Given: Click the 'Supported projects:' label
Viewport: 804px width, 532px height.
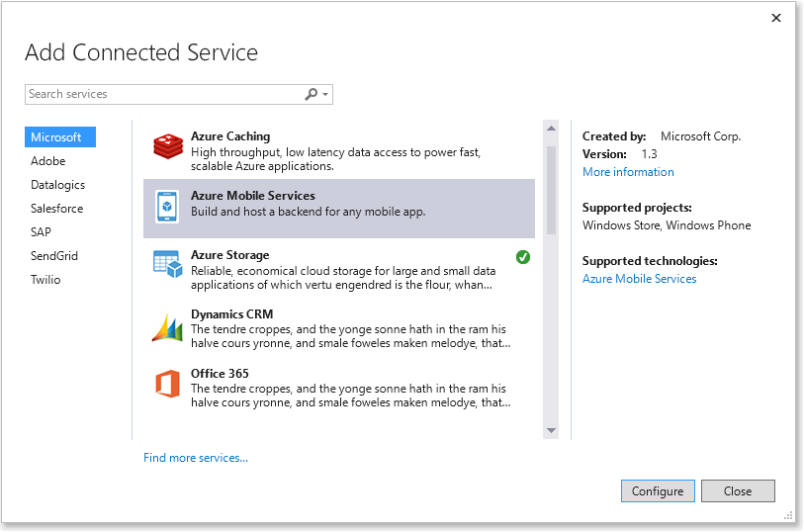Looking at the screenshot, I should [x=637, y=208].
